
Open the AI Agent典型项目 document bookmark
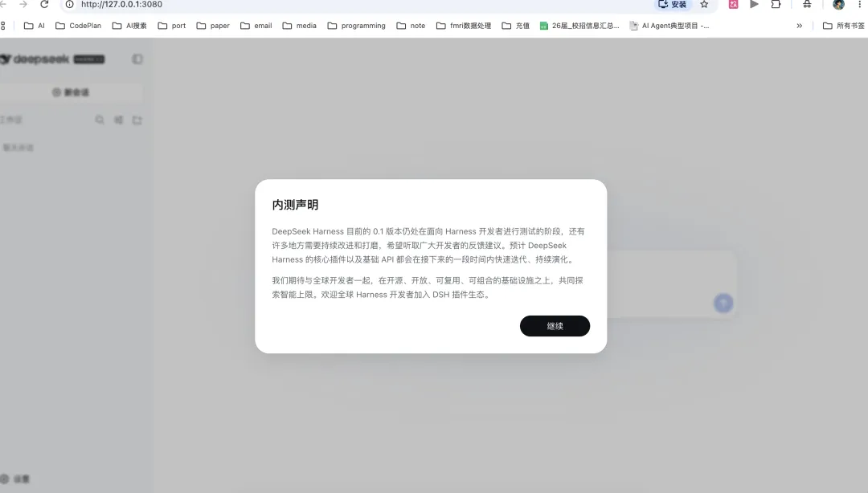(669, 26)
